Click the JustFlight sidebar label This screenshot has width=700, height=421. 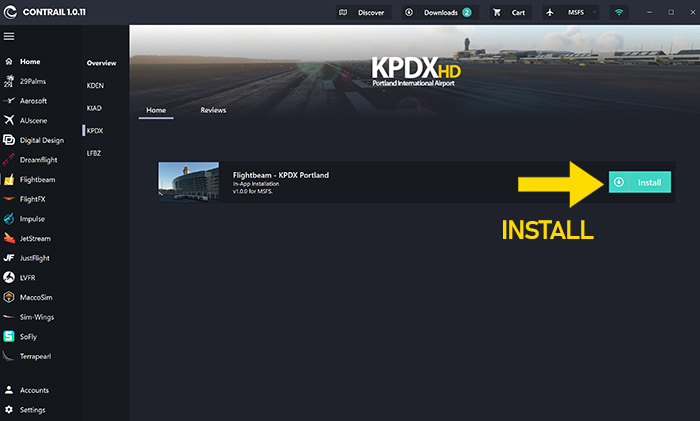pyautogui.click(x=35, y=258)
